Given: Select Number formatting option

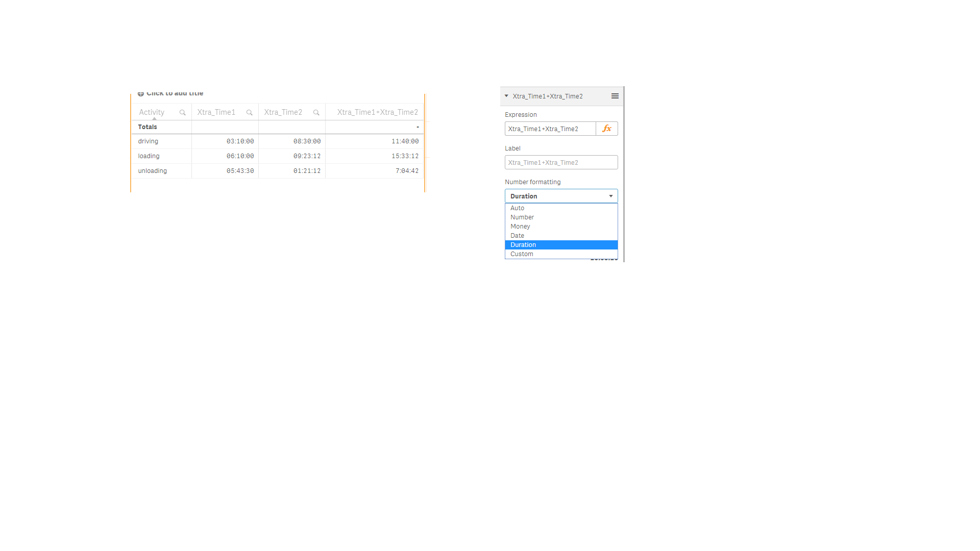Looking at the screenshot, I should (522, 217).
